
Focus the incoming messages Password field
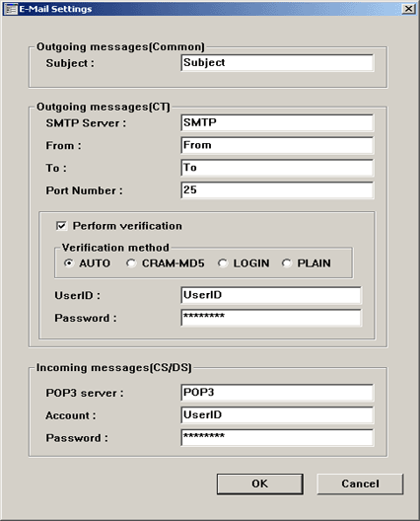277,437
